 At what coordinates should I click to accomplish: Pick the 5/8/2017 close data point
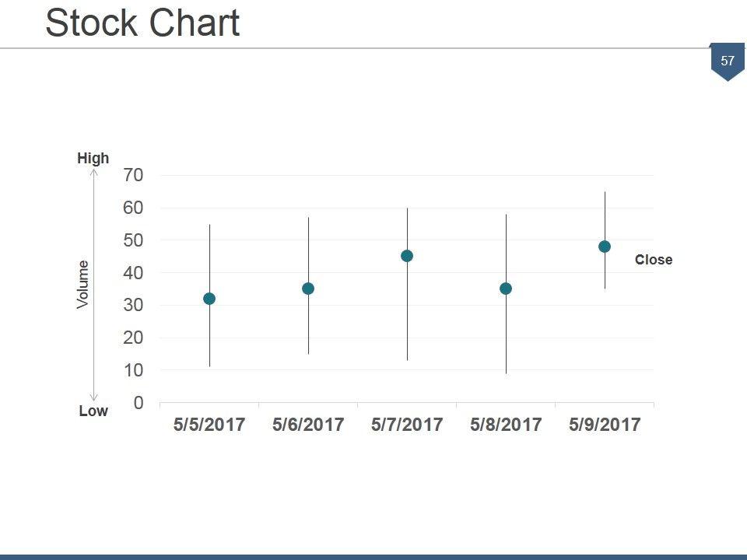(506, 289)
